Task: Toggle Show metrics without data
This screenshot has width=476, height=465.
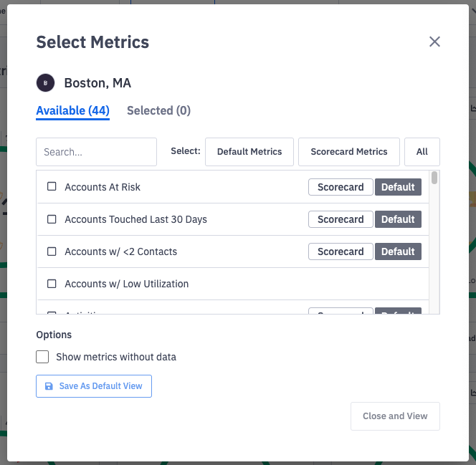Action: point(43,357)
